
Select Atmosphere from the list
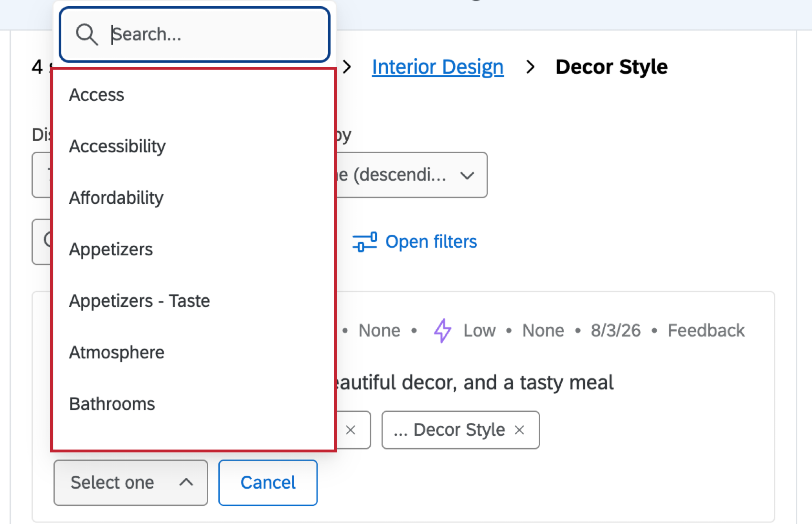pyautogui.click(x=193, y=353)
